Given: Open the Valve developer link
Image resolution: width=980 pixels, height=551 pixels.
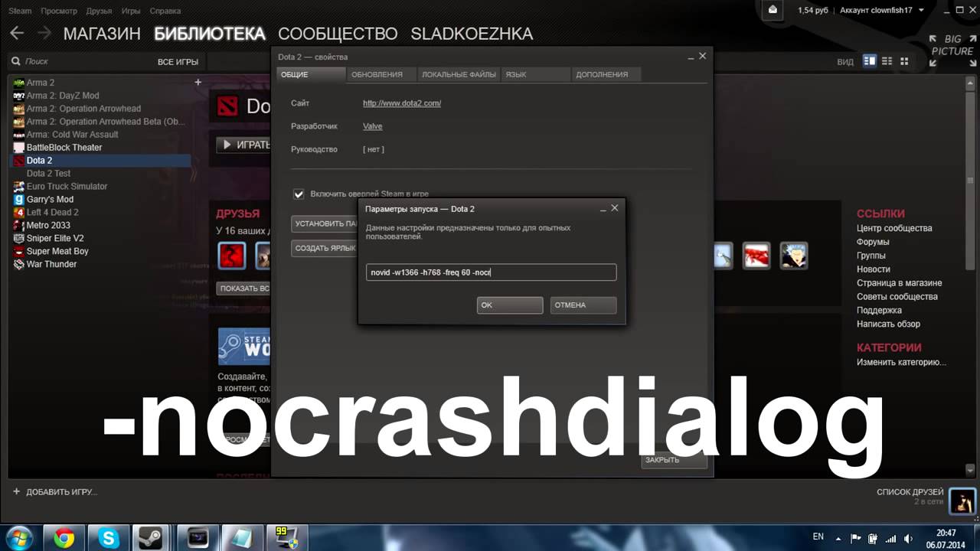Looking at the screenshot, I should click(x=372, y=126).
